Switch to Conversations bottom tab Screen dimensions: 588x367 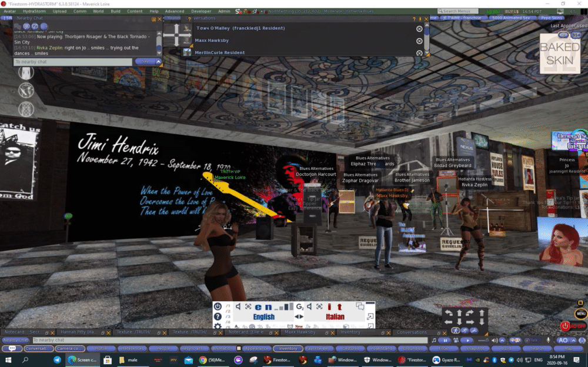pos(412,332)
